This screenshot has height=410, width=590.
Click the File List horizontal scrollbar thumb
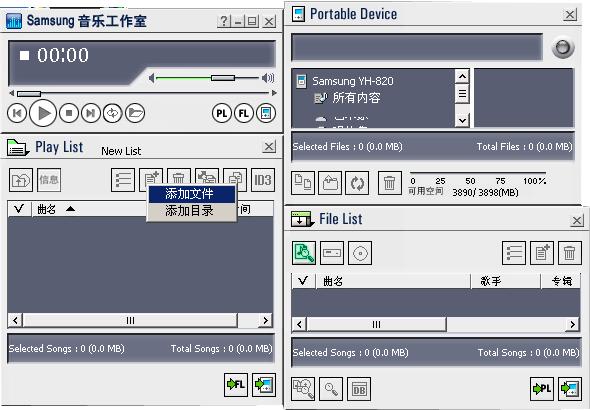(x=376, y=324)
